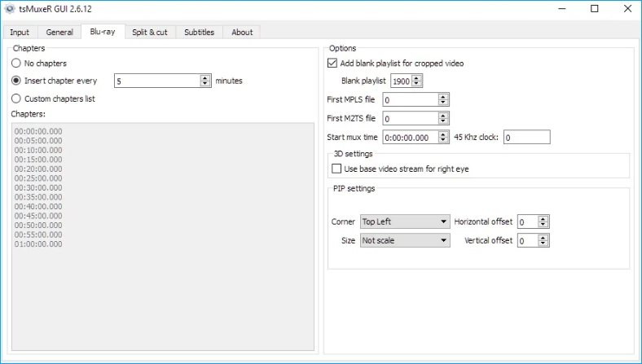
Task: Click chapter entry 00:10:00.000
Action: point(38,151)
